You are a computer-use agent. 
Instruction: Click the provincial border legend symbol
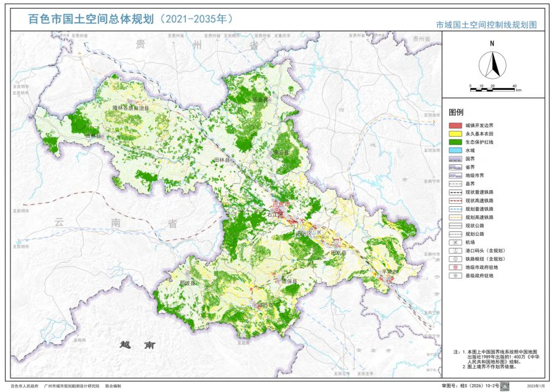pyautogui.click(x=456, y=167)
